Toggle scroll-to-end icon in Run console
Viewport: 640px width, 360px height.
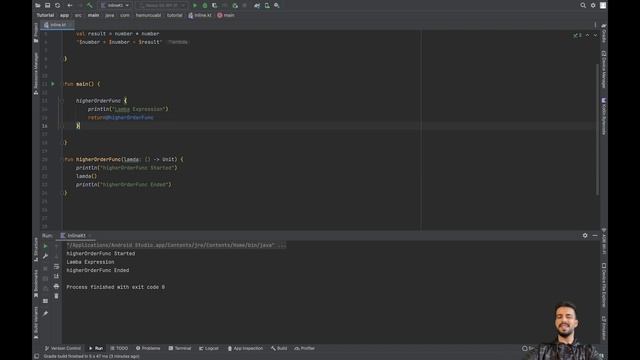click(56, 276)
